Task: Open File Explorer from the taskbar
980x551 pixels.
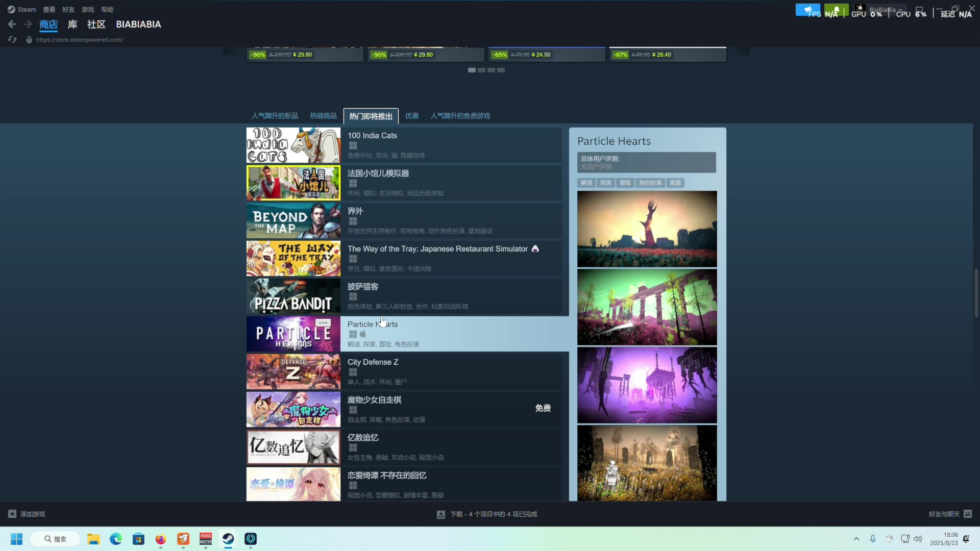Action: 93,539
